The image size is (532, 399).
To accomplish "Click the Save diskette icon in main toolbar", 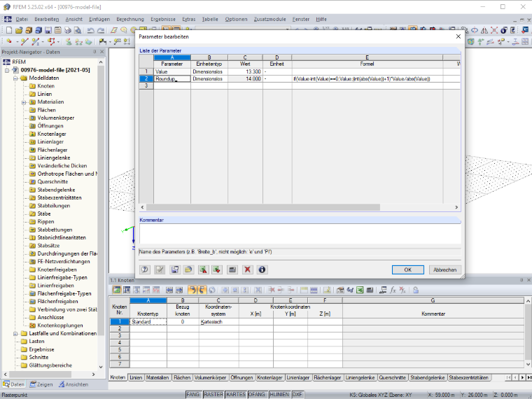I will point(48,30).
